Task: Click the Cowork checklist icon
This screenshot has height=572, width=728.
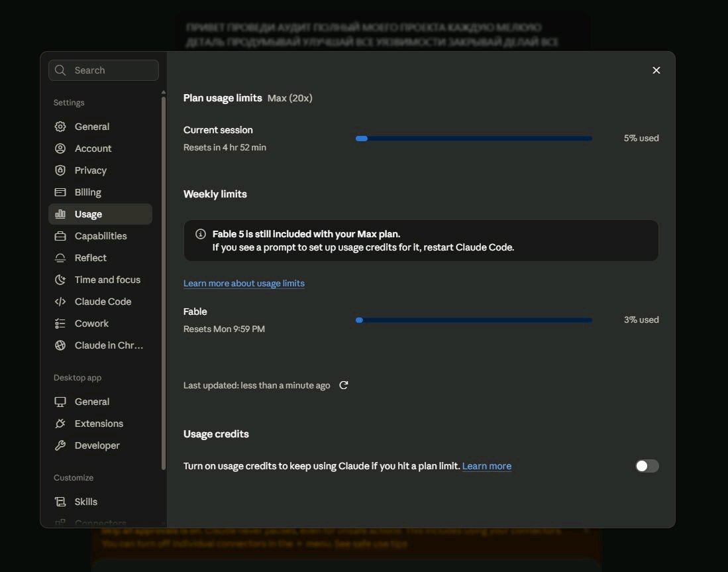Action: coord(60,323)
